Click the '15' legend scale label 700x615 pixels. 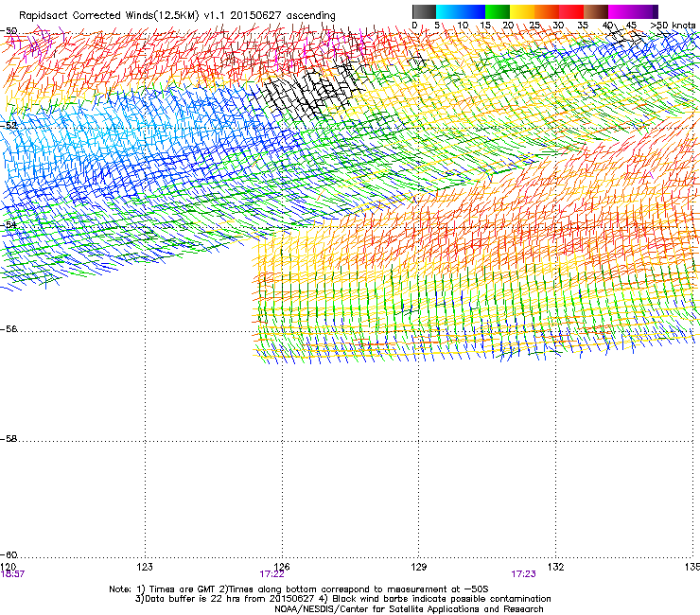485,26
